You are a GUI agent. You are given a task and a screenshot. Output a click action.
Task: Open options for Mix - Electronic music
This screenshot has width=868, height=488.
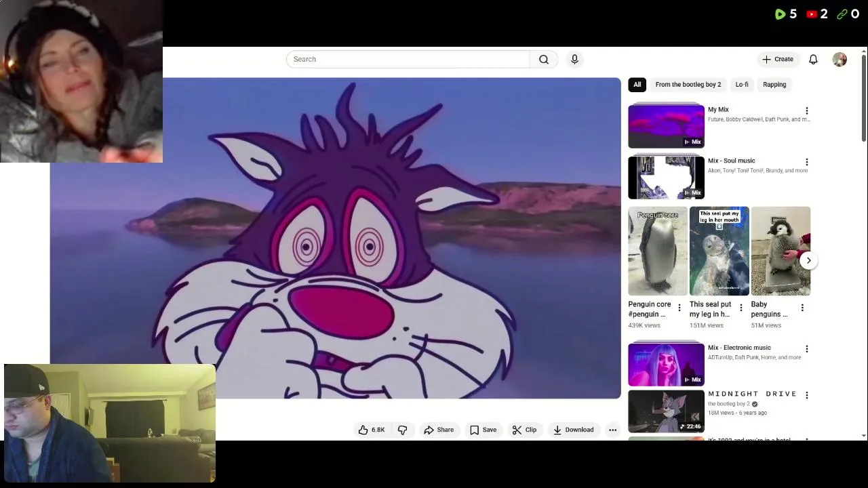click(806, 349)
